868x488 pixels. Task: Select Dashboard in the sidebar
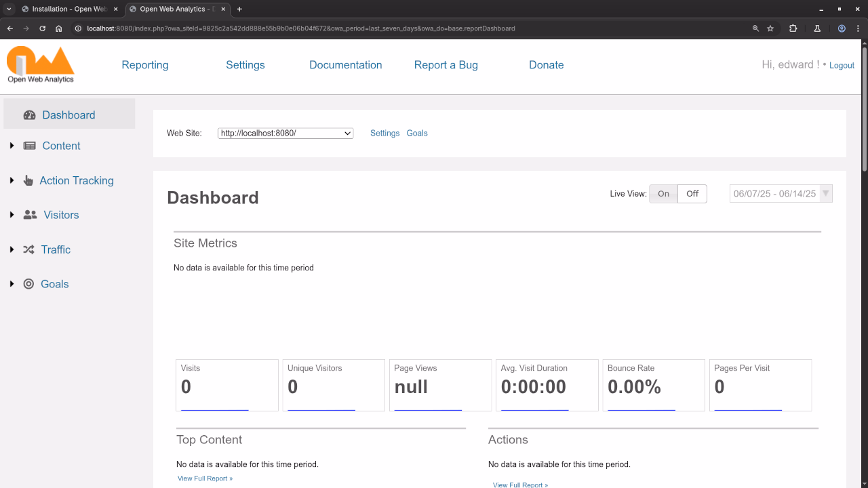(68, 115)
